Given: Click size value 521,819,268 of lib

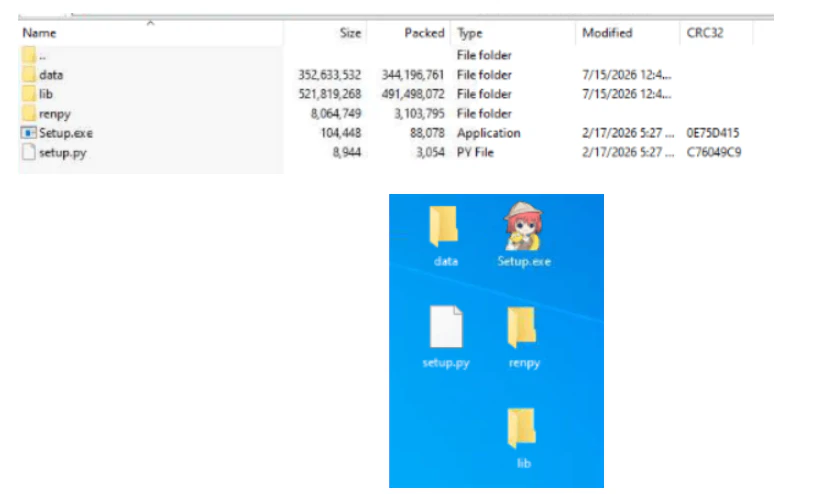Looking at the screenshot, I should point(329,94).
